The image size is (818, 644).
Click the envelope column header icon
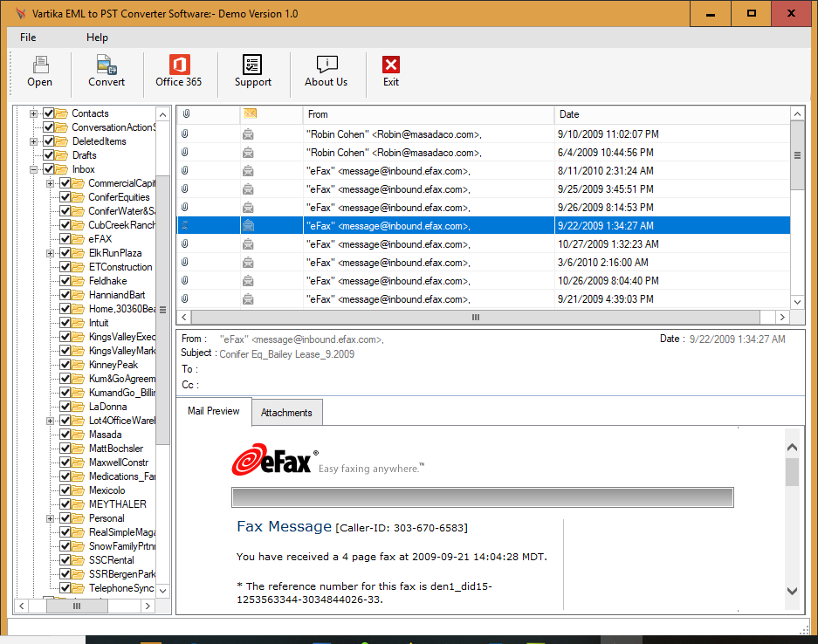pyautogui.click(x=250, y=113)
